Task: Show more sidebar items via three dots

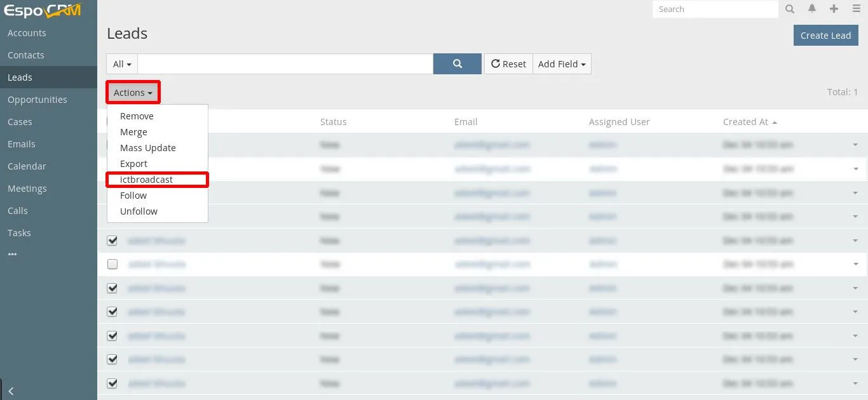Action: pos(12,254)
